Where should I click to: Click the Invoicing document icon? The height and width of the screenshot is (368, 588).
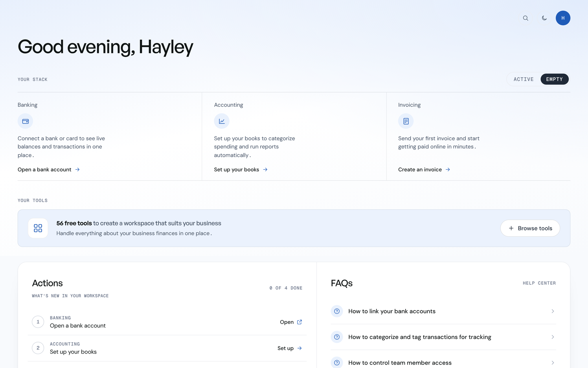[x=406, y=121]
